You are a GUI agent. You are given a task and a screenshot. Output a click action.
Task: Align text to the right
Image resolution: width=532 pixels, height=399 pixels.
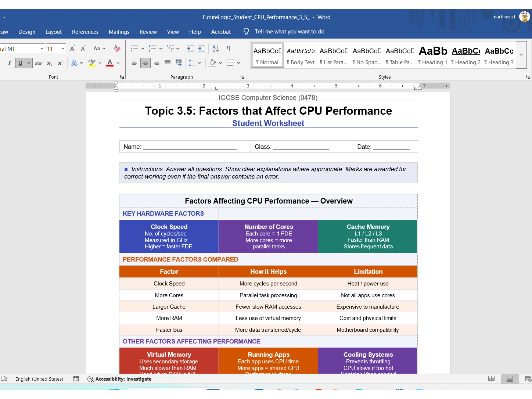pyautogui.click(x=157, y=63)
